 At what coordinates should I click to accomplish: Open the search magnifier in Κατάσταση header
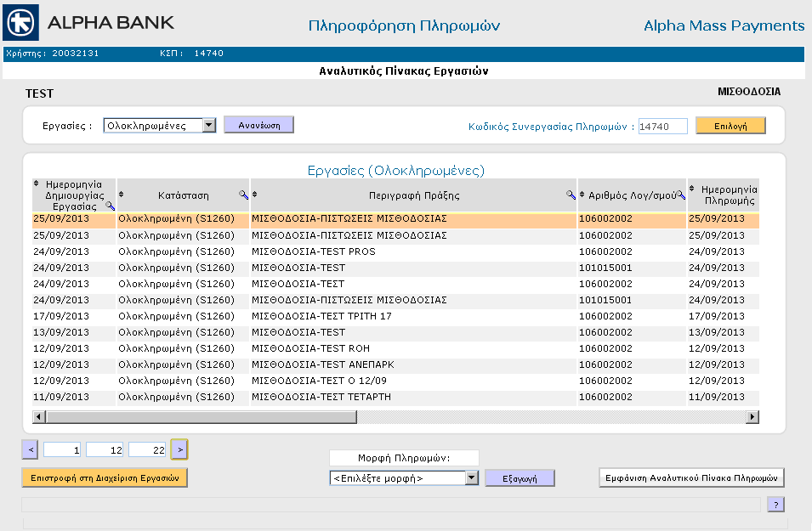tap(243, 195)
